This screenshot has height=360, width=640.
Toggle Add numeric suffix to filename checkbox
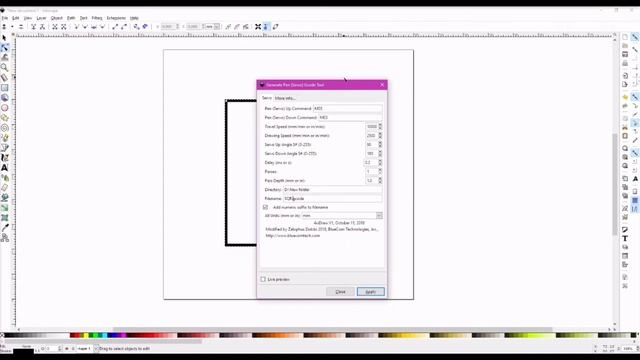coord(265,207)
